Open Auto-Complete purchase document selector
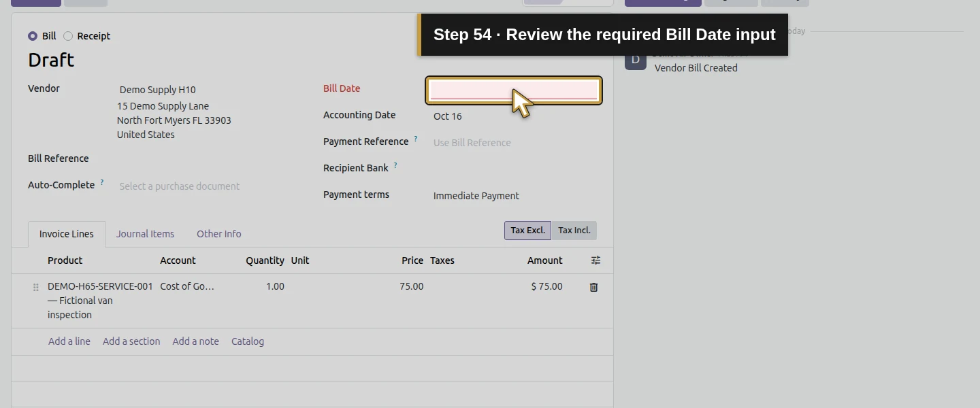Image resolution: width=980 pixels, height=408 pixels. (x=210, y=186)
